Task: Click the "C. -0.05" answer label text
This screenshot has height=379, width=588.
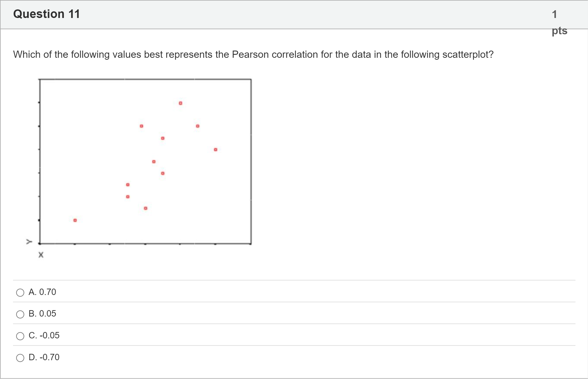Action: click(x=44, y=336)
